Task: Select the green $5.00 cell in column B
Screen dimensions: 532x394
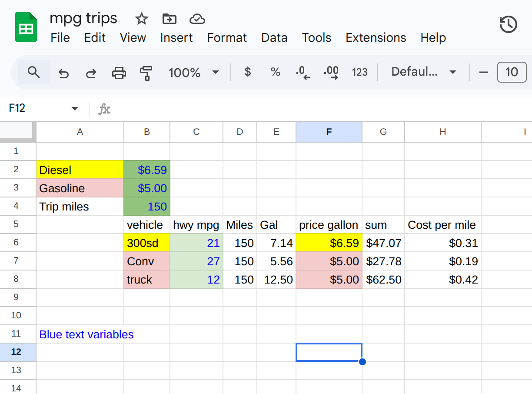Action: click(147, 188)
